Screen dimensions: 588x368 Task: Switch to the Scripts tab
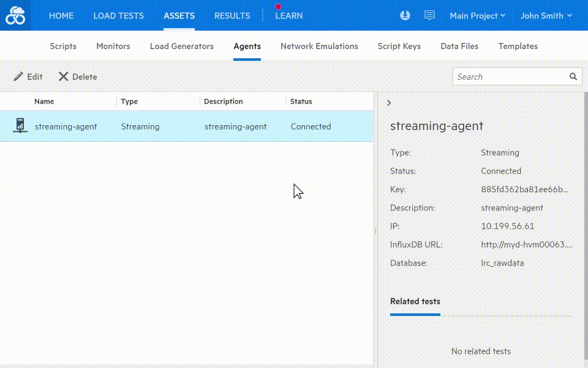click(63, 46)
